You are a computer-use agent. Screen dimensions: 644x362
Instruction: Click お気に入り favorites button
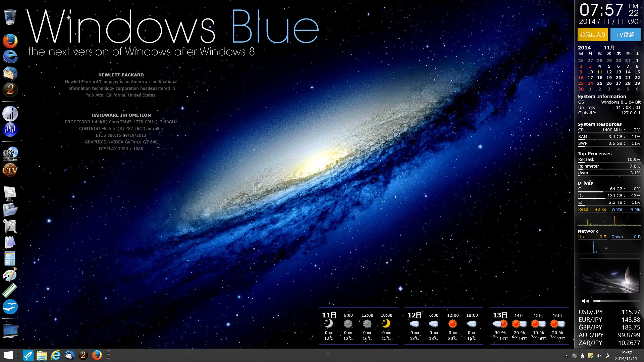pos(592,34)
